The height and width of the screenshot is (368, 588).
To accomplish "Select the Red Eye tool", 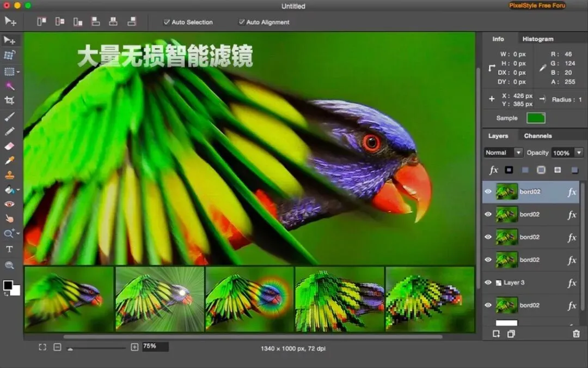I will coord(9,204).
